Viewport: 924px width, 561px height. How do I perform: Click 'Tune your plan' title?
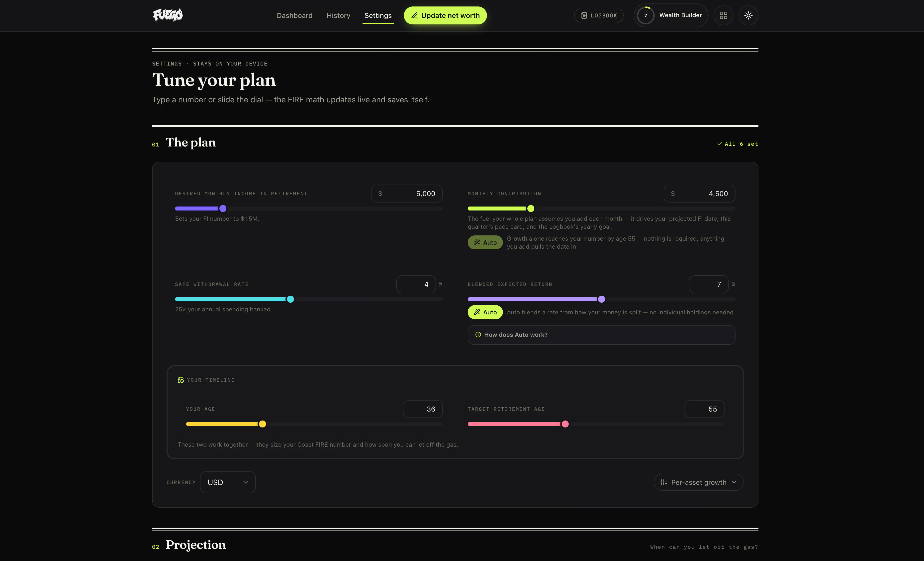(x=214, y=80)
